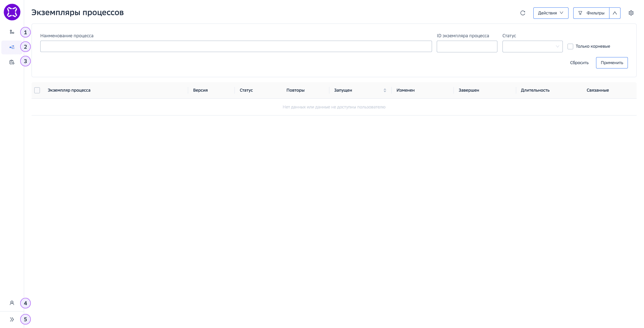Refresh the process instances list
The height and width of the screenshot is (328, 644).
coord(523,13)
